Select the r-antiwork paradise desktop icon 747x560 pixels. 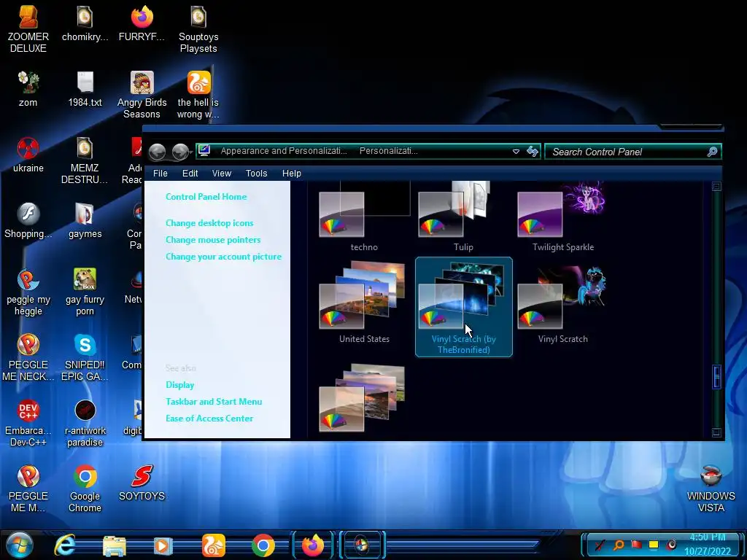click(85, 424)
